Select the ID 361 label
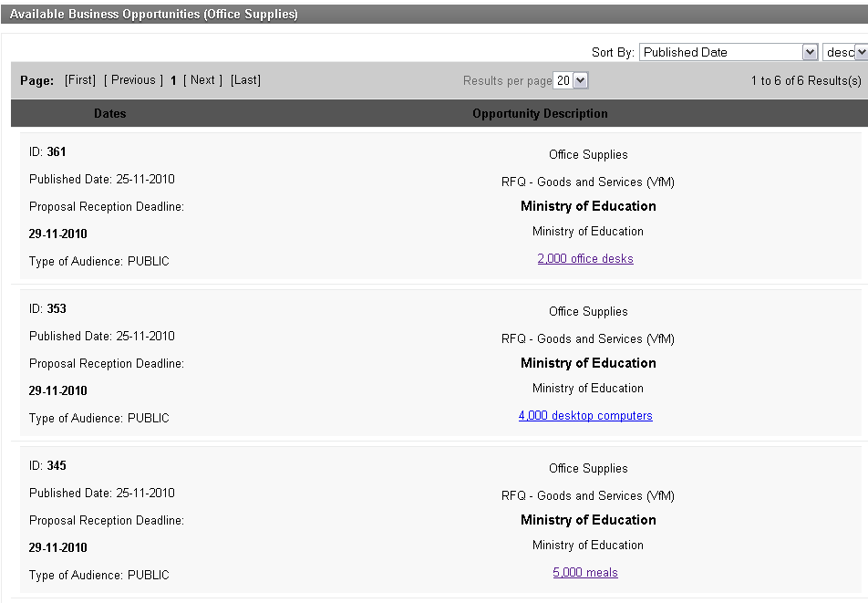The height and width of the screenshot is (603, 868). 47,151
